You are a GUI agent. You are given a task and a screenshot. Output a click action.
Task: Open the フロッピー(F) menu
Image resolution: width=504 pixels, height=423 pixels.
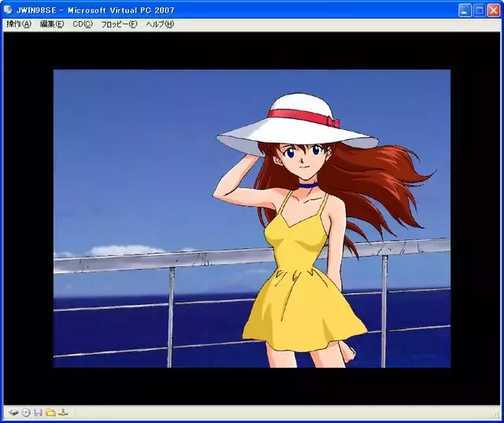[x=119, y=24]
